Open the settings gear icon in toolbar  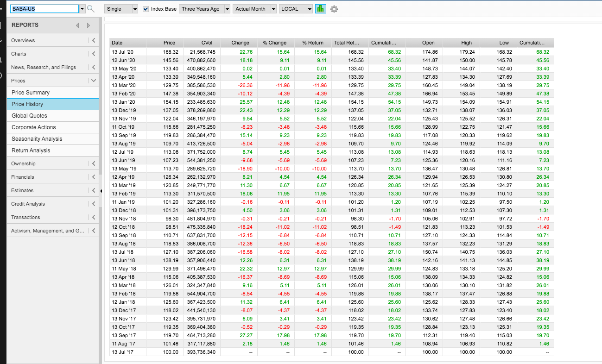tap(334, 9)
